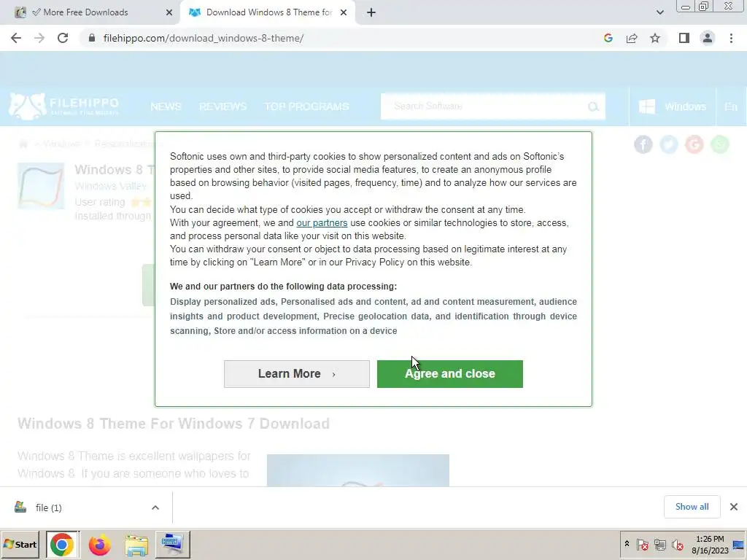The height and width of the screenshot is (560, 747).
Task: Open the En language selector
Action: [731, 106]
